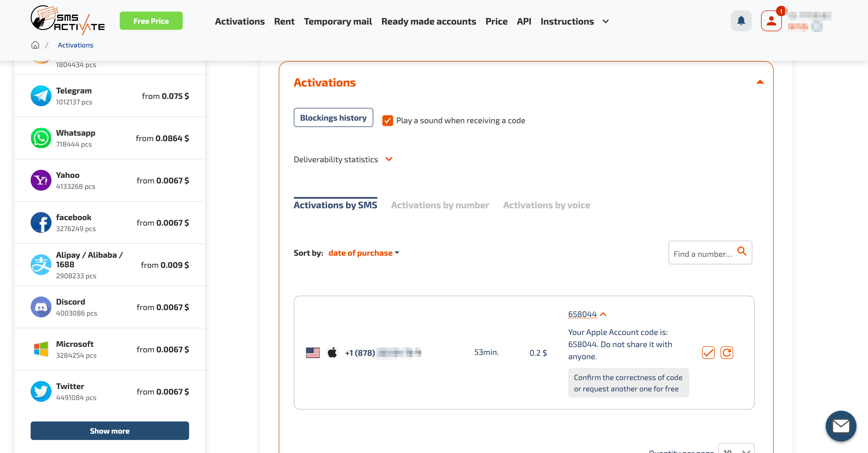
Task: Click facebook price from 0.0067 $
Action: point(163,223)
